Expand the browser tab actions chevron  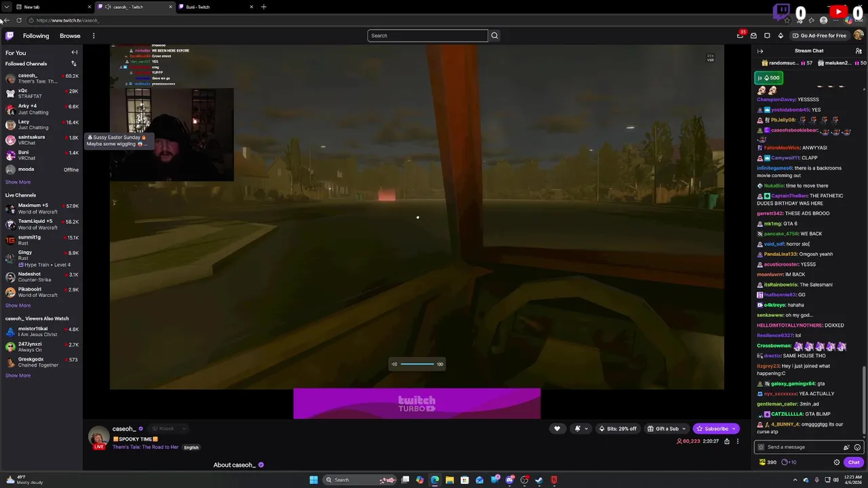(5, 7)
